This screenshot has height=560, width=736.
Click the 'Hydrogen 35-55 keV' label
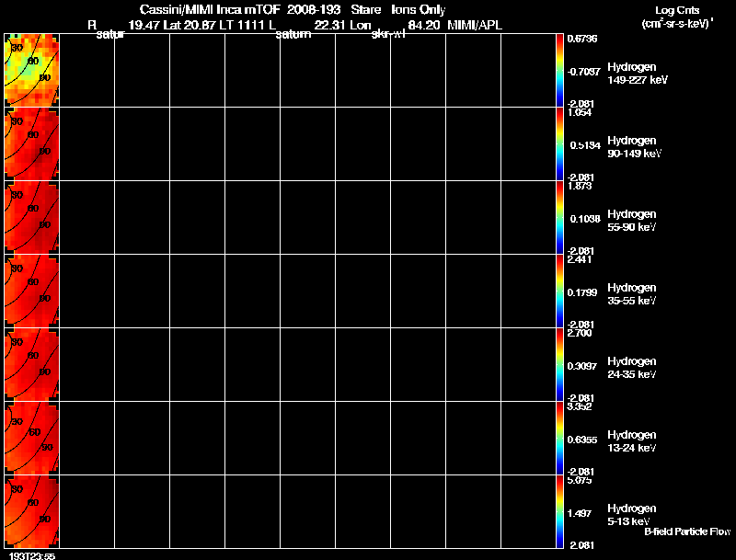[x=632, y=294]
